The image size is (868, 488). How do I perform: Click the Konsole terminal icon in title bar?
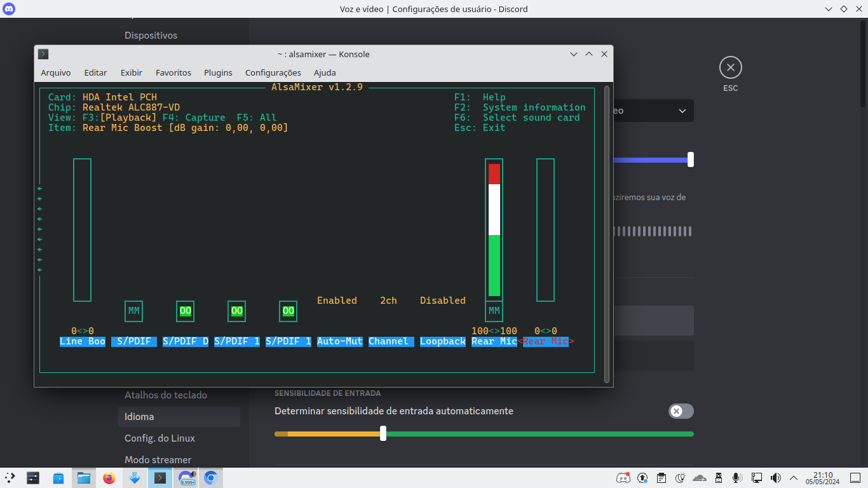click(x=43, y=54)
